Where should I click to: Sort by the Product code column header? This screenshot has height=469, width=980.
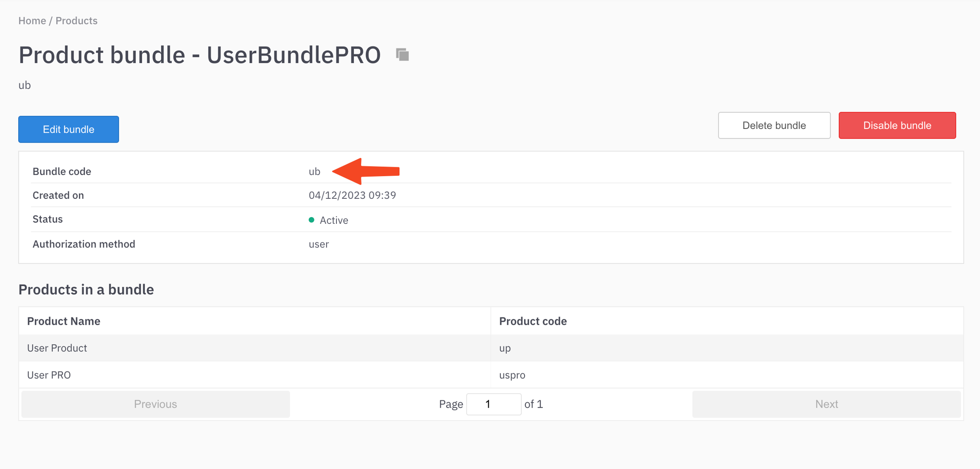pyautogui.click(x=533, y=321)
